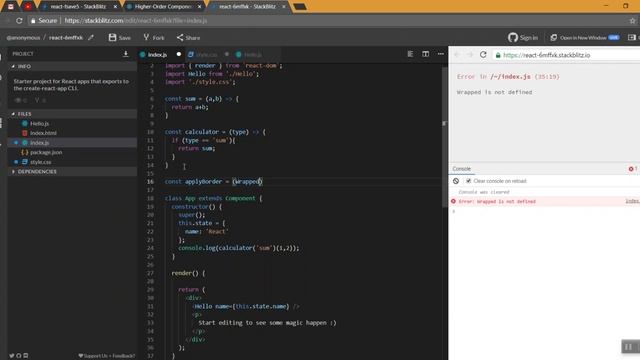
Task: Switch to the index.js editor tab
Action: tap(157, 54)
